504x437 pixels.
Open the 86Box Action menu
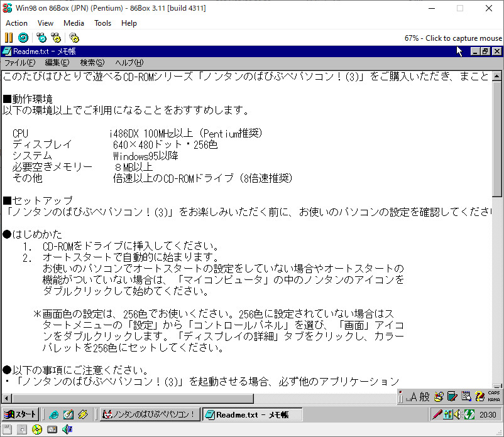click(x=16, y=23)
